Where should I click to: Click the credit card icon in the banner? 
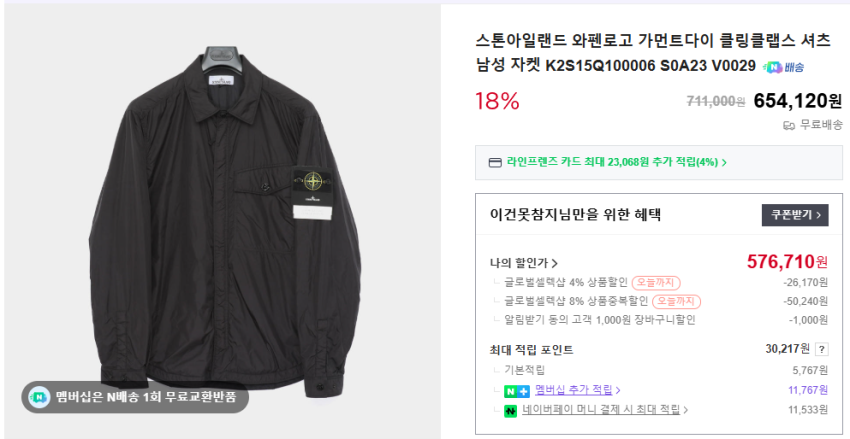pyautogui.click(x=494, y=162)
